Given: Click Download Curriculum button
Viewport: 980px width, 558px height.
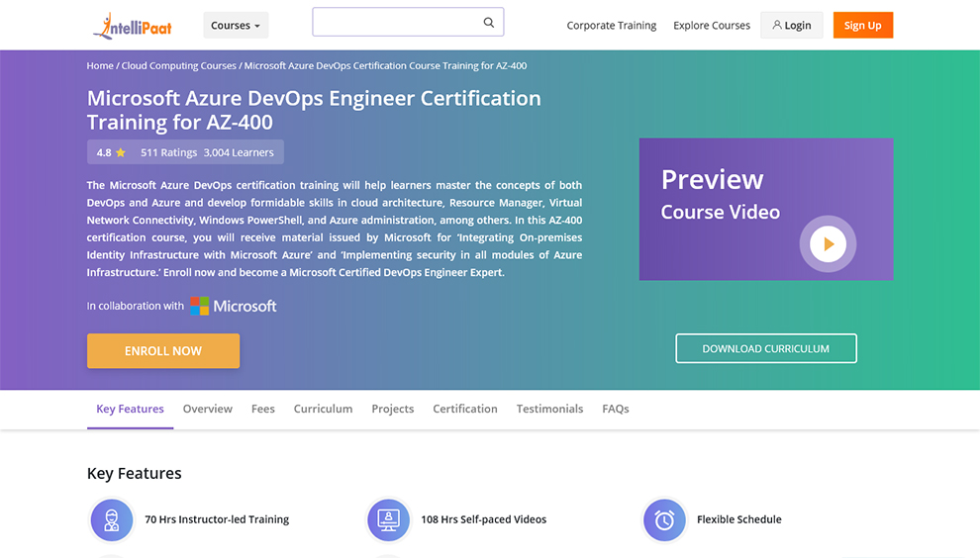Looking at the screenshot, I should tap(765, 348).
